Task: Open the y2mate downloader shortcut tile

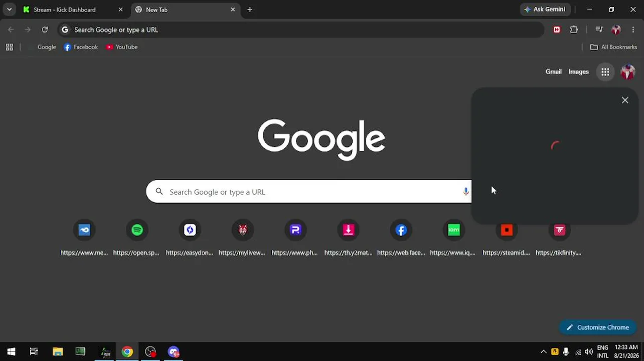Action: (348, 230)
